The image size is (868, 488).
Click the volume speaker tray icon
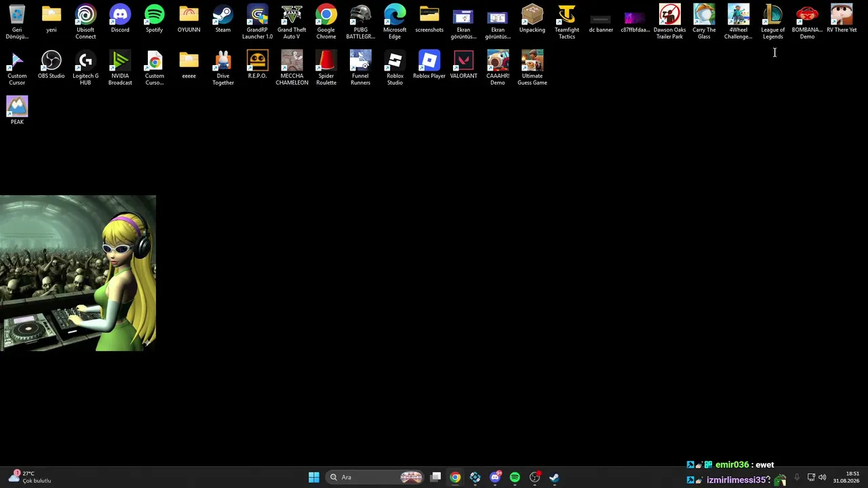[x=823, y=477]
